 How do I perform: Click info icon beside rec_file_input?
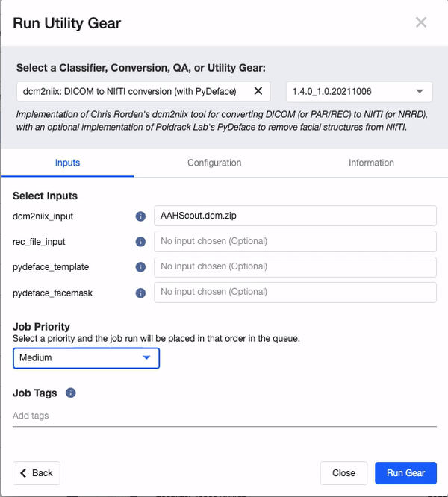click(x=140, y=242)
